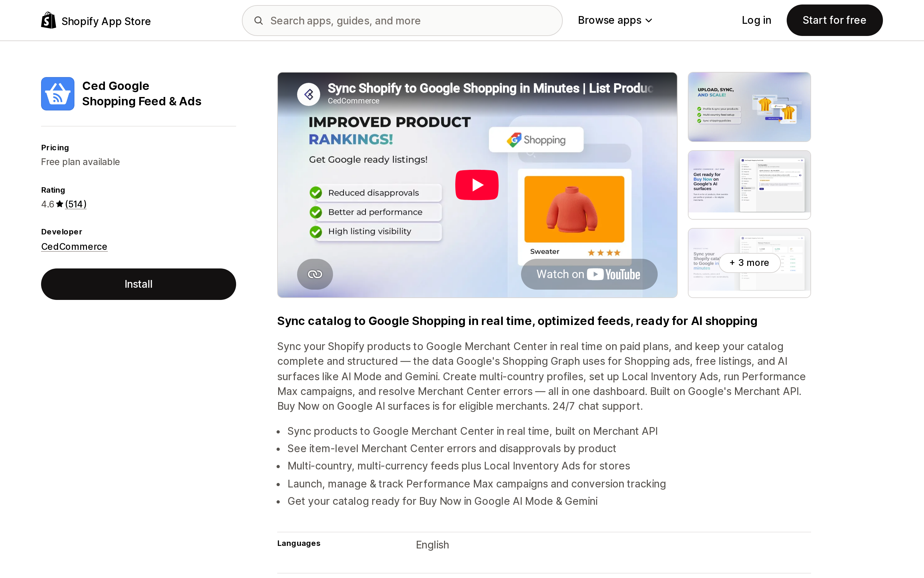Click bullet 'Get your catalog ready for Buy Now'
The height and width of the screenshot is (578, 924).
(x=442, y=501)
